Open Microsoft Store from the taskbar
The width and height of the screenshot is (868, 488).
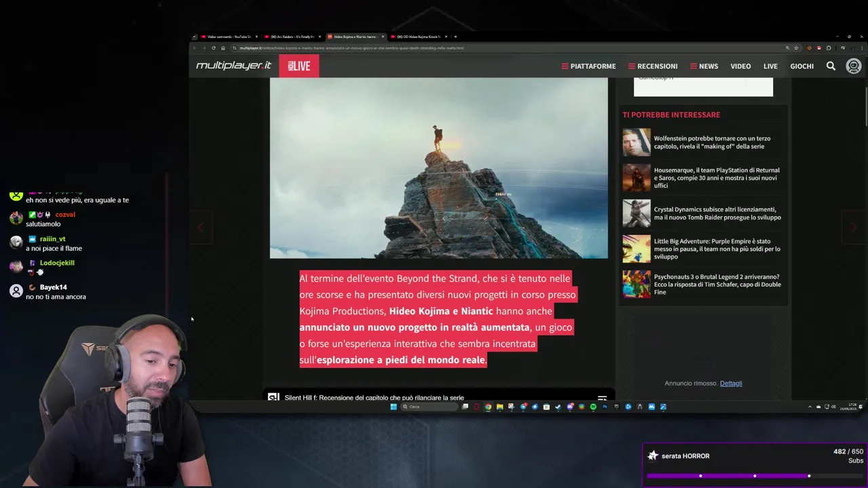point(546,407)
